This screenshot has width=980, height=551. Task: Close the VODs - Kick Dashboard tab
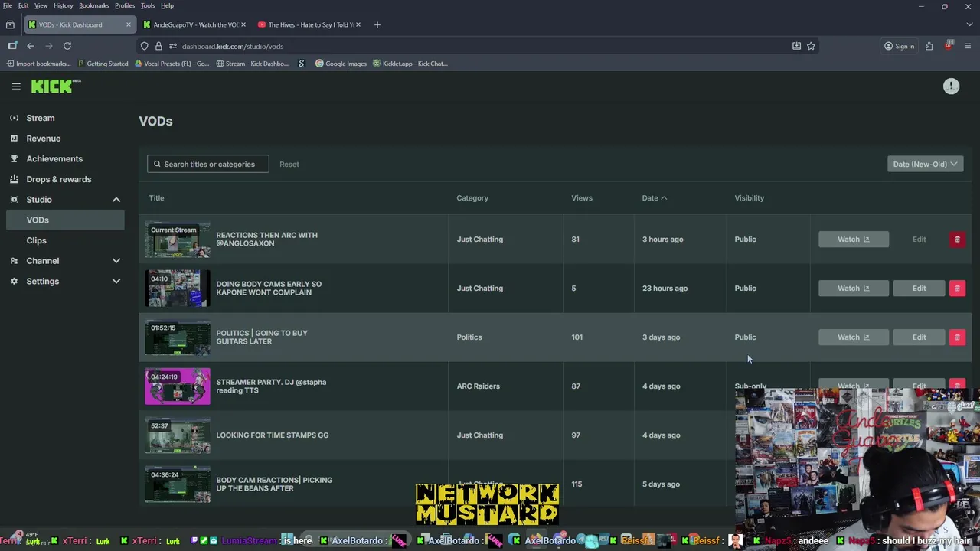[x=128, y=24]
